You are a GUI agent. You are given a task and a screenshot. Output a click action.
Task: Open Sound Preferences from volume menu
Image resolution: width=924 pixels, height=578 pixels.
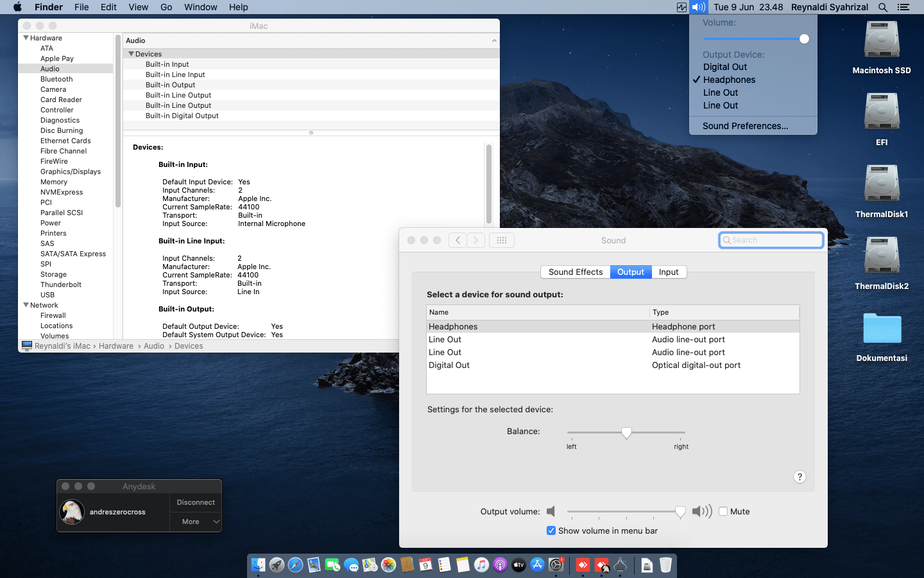click(x=746, y=126)
